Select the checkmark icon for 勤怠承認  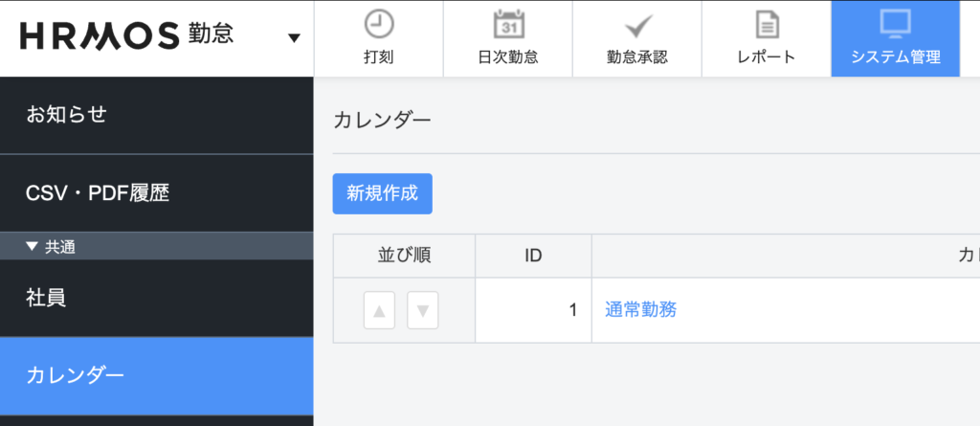[636, 24]
